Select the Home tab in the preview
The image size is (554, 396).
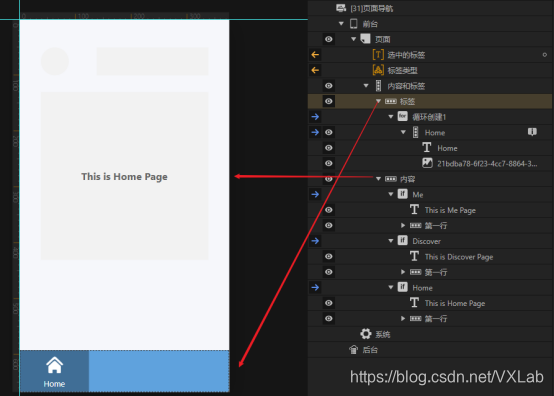click(54, 371)
